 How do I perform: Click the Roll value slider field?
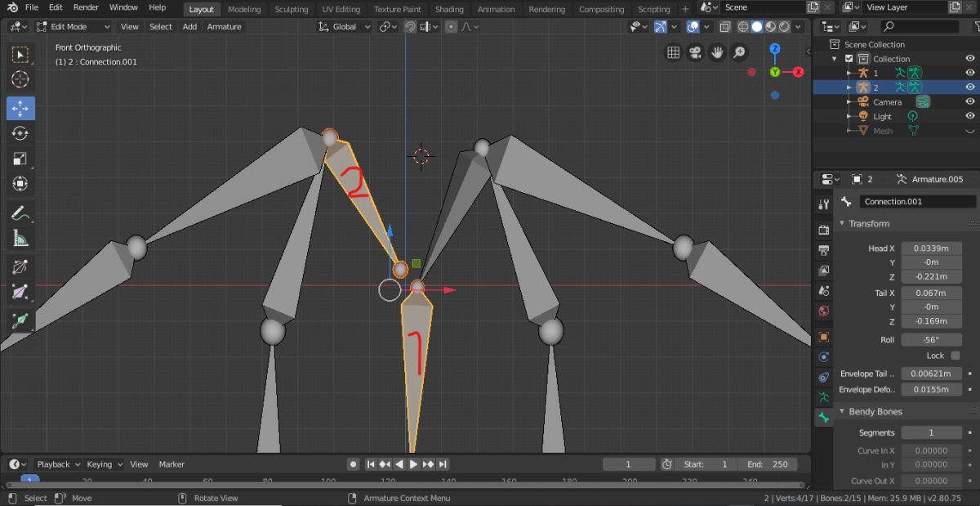coord(931,340)
